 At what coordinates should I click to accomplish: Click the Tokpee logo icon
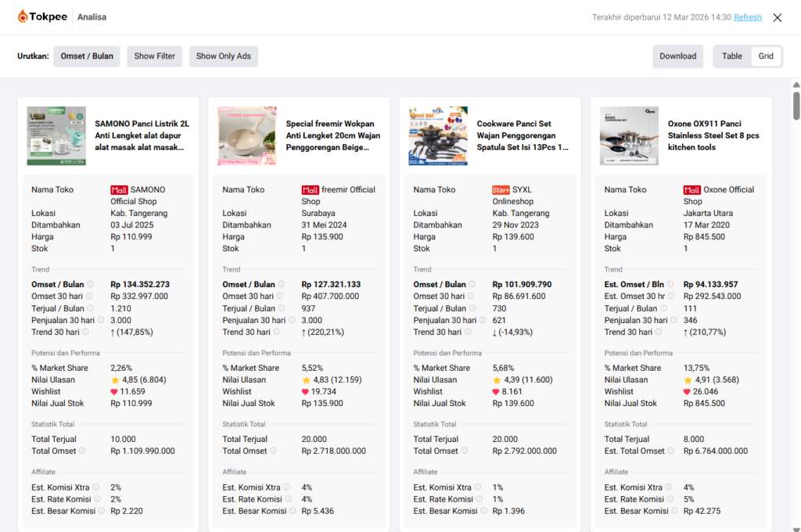click(x=23, y=17)
